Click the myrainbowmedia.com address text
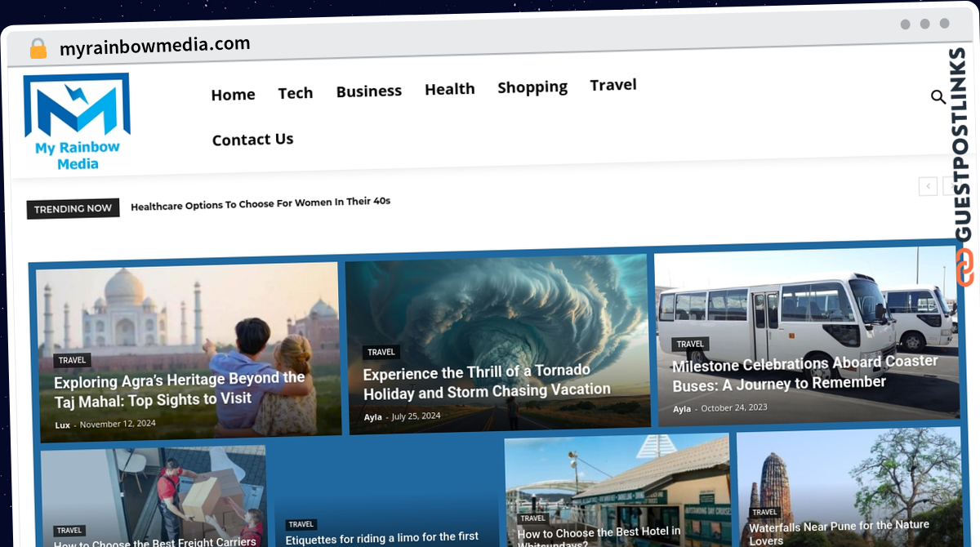Viewport: 980px width, 547px height. (x=155, y=46)
